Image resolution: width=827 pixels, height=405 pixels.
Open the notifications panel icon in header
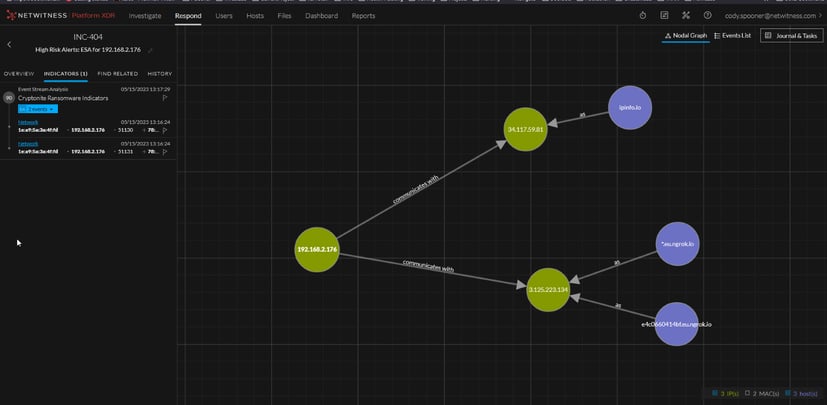(664, 16)
